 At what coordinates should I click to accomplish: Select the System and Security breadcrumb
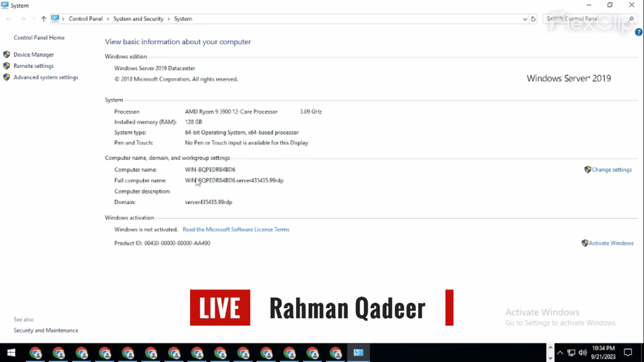click(138, 19)
